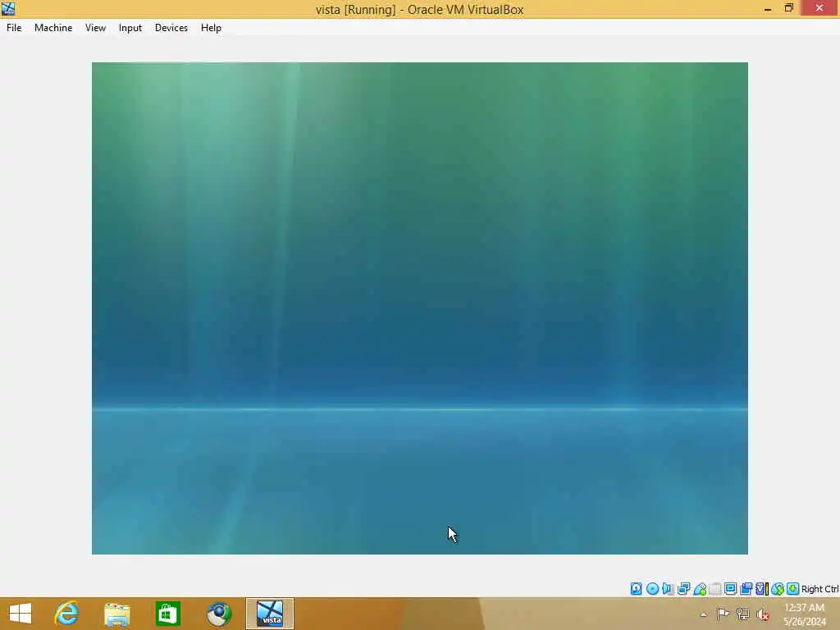
Task: Launch Internet Explorer from taskbar
Action: (x=66, y=614)
